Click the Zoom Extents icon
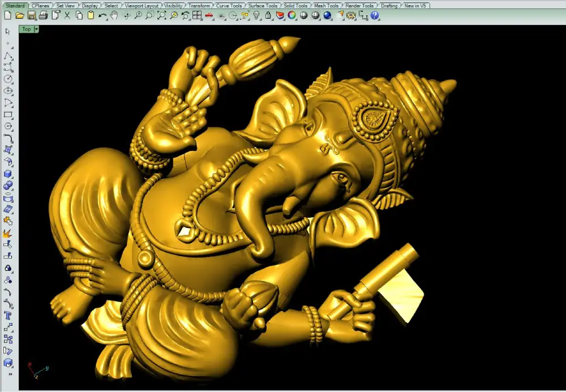566x392 pixels. tap(162, 15)
